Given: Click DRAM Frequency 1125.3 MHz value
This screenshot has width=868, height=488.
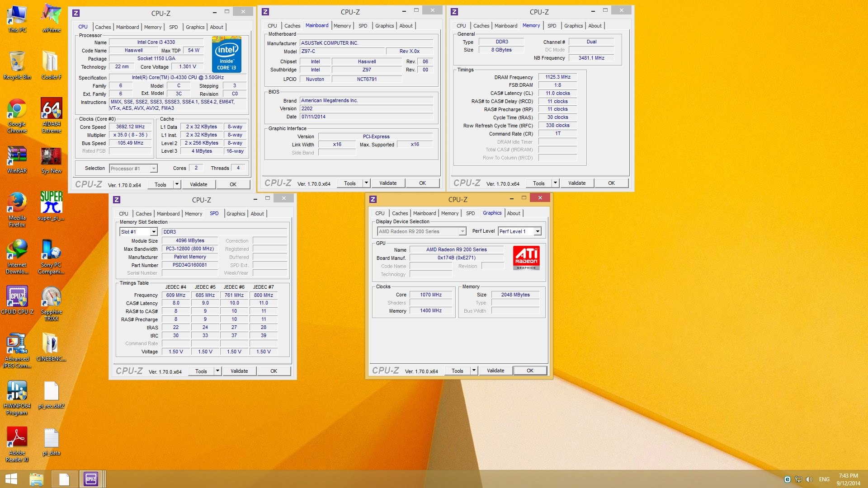Looking at the screenshot, I should [x=557, y=77].
